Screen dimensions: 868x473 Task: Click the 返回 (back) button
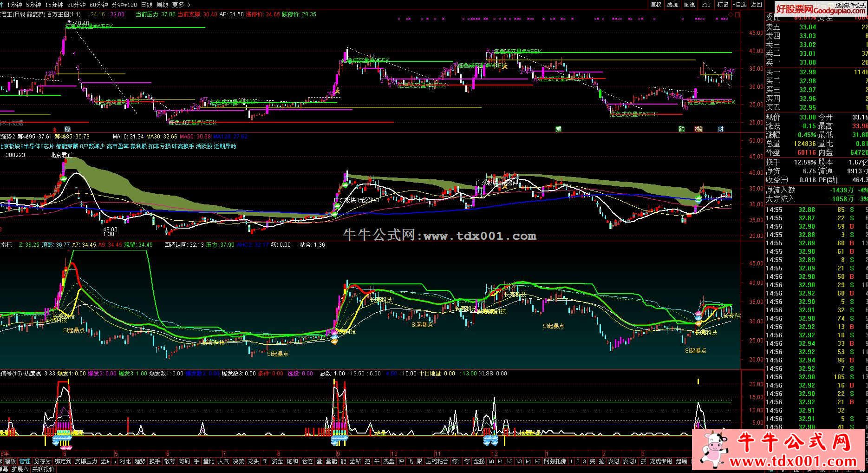(x=757, y=5)
